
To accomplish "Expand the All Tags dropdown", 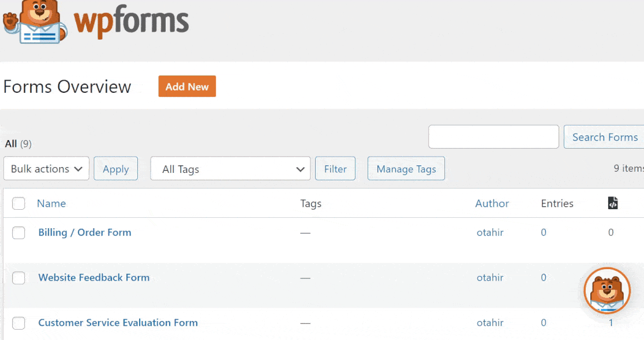I will point(230,169).
